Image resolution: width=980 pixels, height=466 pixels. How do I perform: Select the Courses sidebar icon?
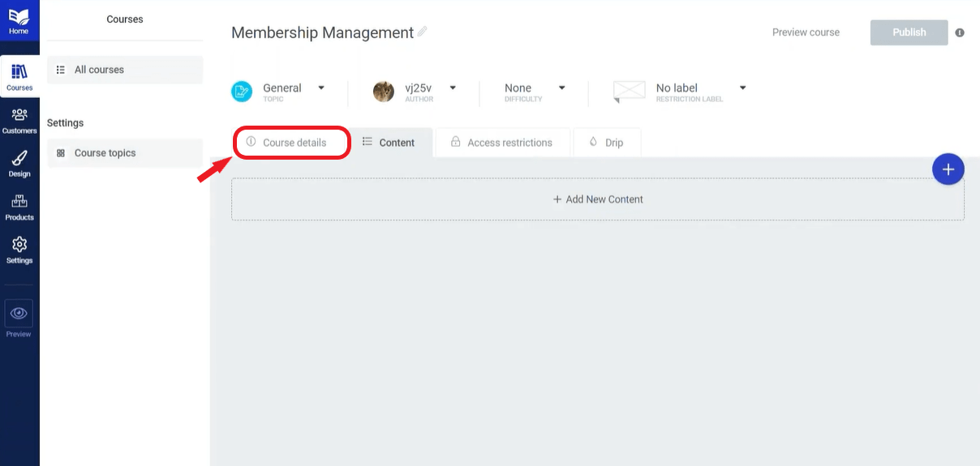19,77
